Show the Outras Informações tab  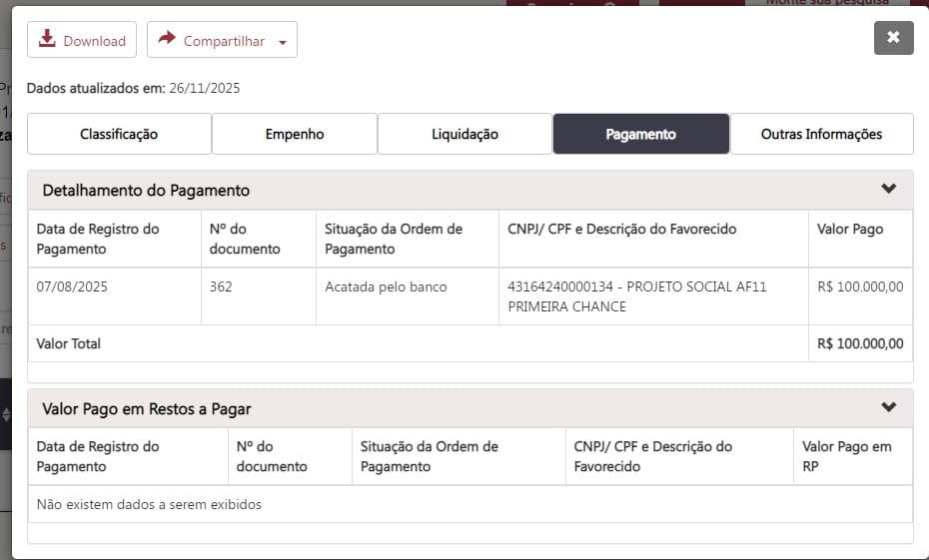coord(821,134)
